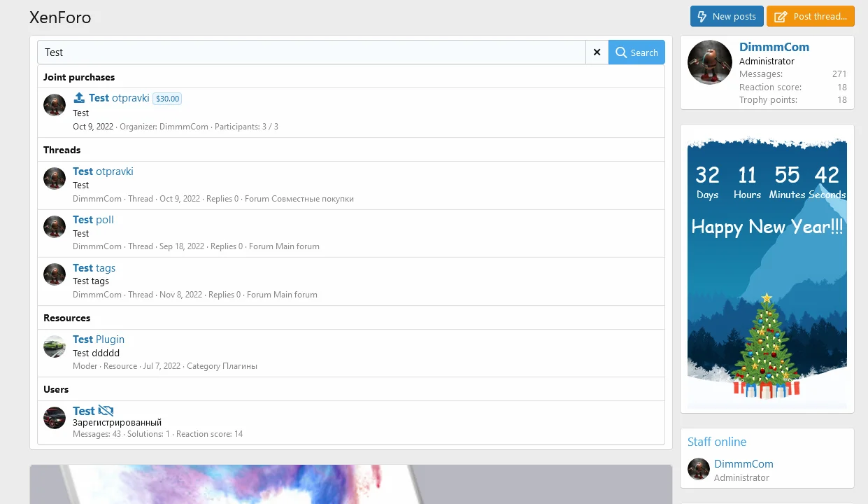The width and height of the screenshot is (868, 504).
Task: Click the Test Plugin resource car avatar
Action: point(55,346)
